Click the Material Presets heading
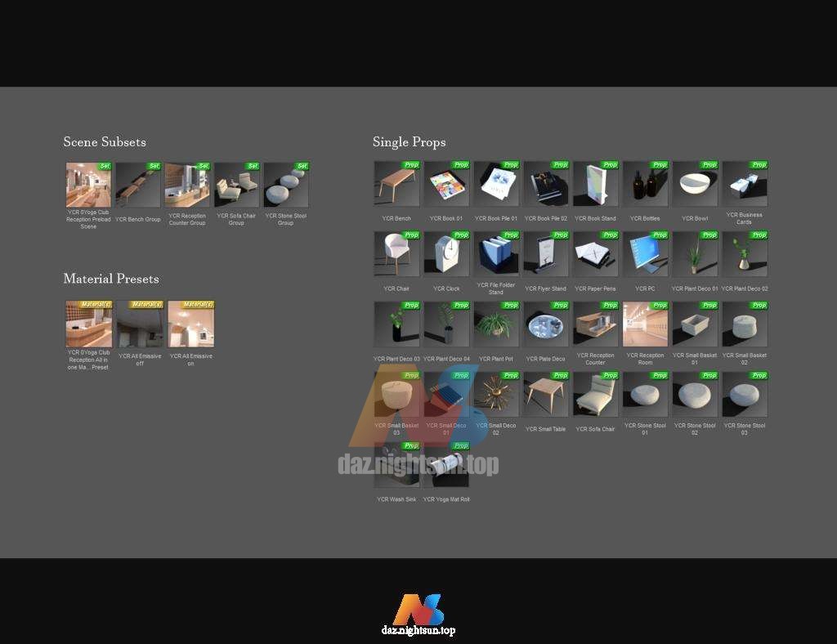This screenshot has height=644, width=837. click(111, 279)
